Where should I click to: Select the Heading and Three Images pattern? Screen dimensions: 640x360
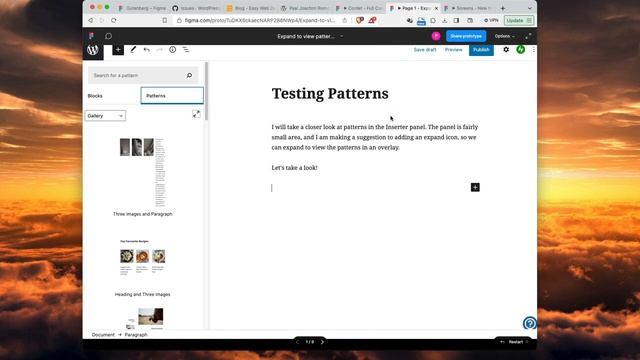(142, 267)
